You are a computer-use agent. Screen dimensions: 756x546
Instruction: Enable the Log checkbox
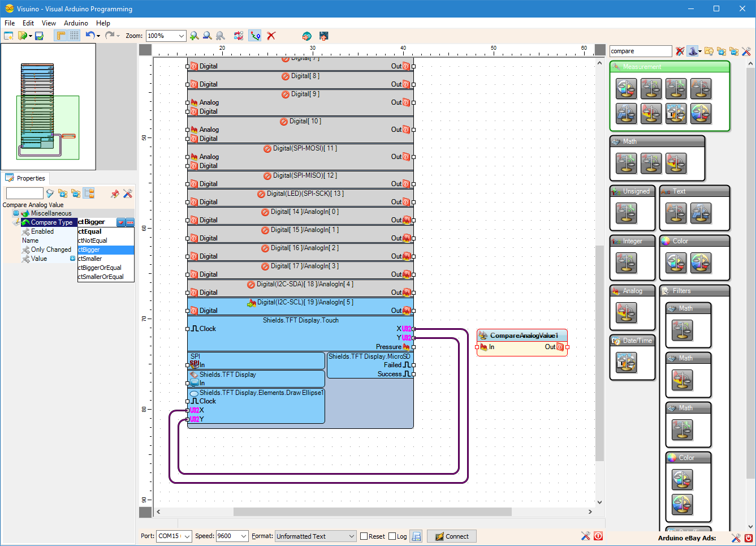392,536
